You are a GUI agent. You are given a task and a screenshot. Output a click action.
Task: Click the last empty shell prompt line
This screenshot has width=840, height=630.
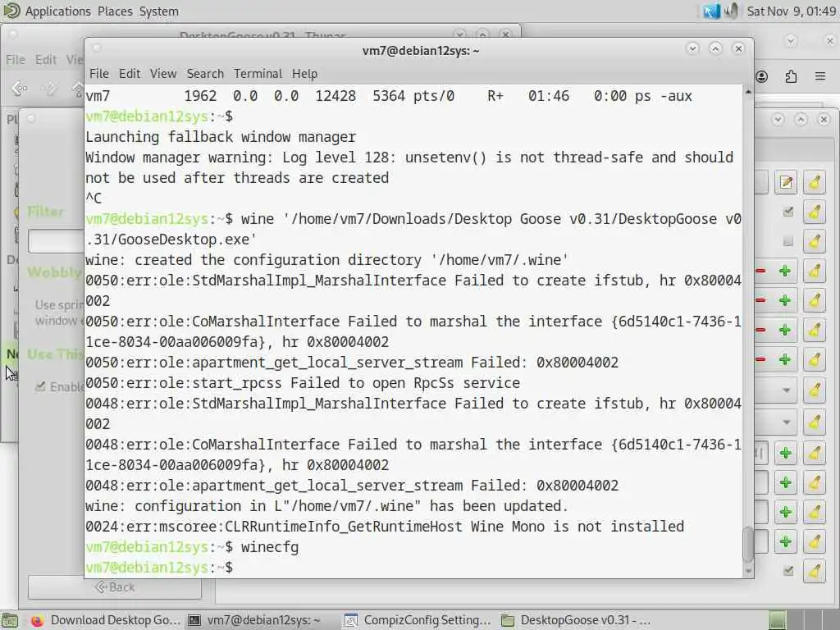tap(159, 568)
